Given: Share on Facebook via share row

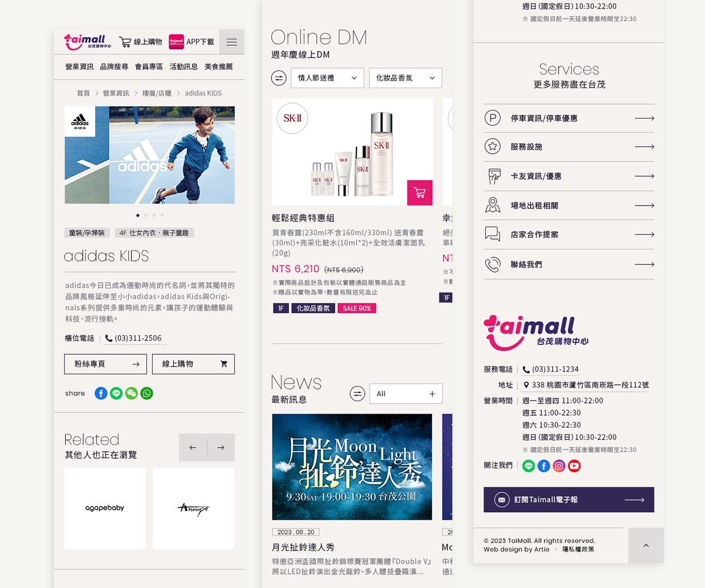Looking at the screenshot, I should tap(101, 394).
